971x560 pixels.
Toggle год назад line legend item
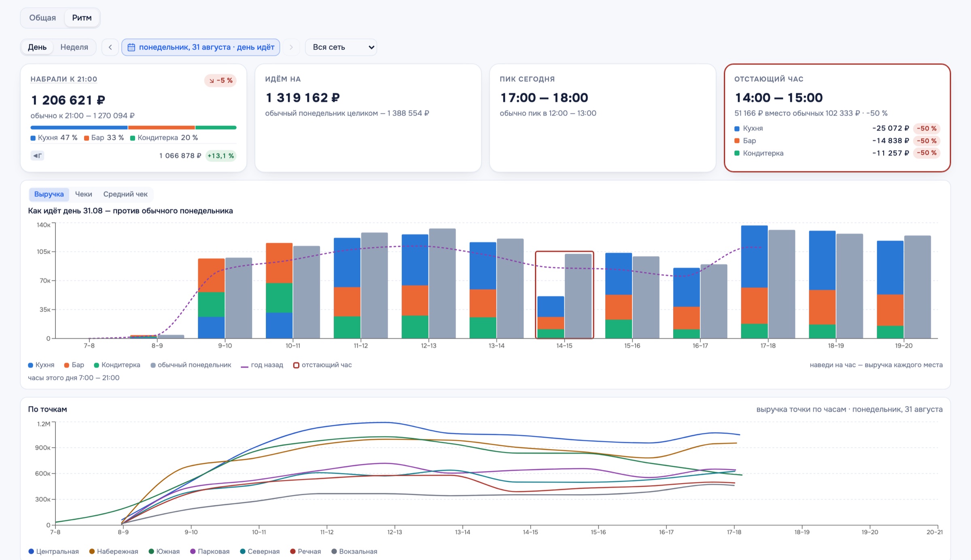click(x=262, y=365)
